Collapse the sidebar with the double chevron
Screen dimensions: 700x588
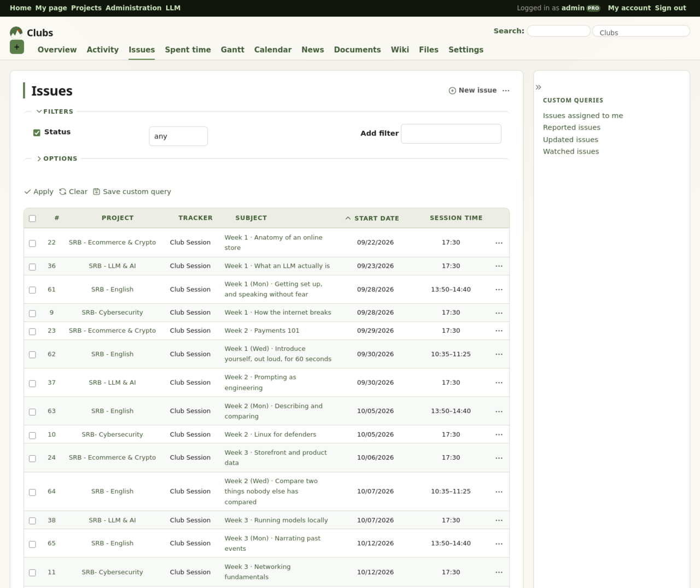tap(538, 87)
